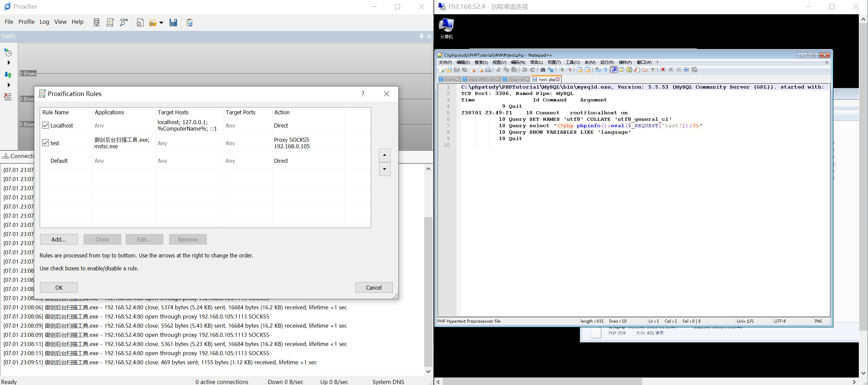
Task: Open Proxification Rules toolbar icon
Action: point(110,22)
